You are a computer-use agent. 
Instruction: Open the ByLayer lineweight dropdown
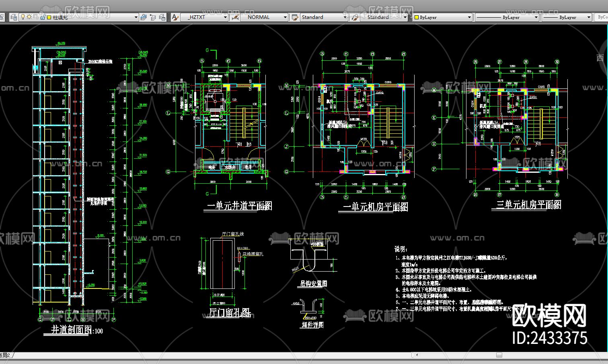pos(589,17)
